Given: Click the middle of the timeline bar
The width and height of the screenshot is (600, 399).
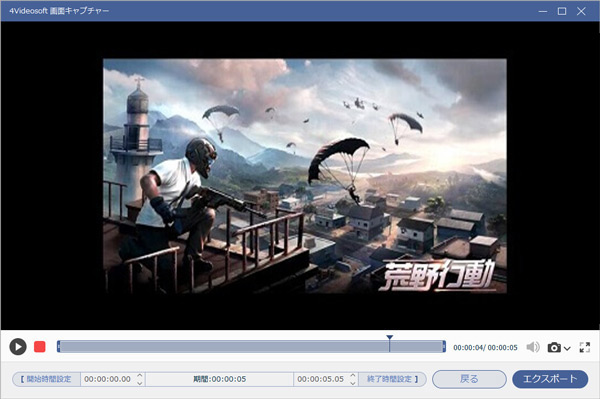Looking at the screenshot, I should coord(251,347).
